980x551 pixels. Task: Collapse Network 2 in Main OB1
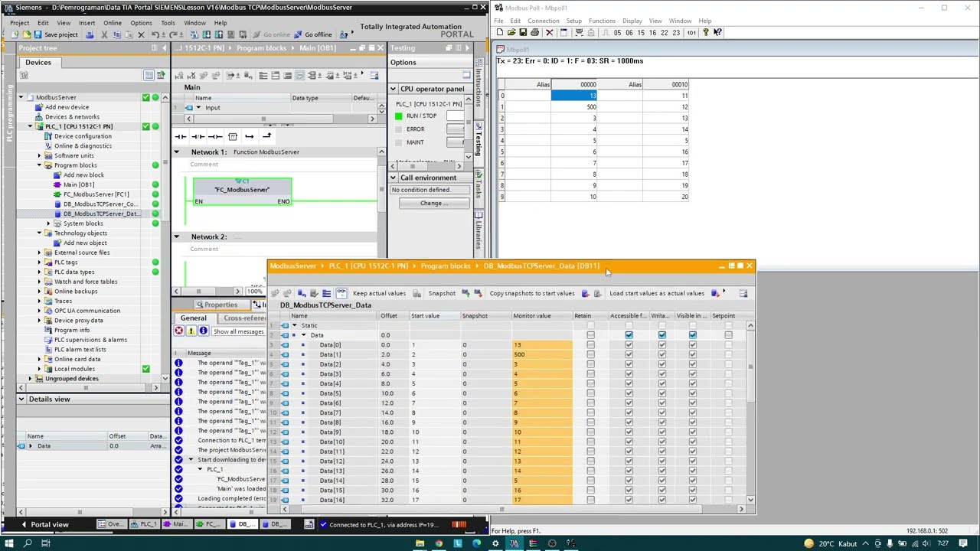pos(176,236)
